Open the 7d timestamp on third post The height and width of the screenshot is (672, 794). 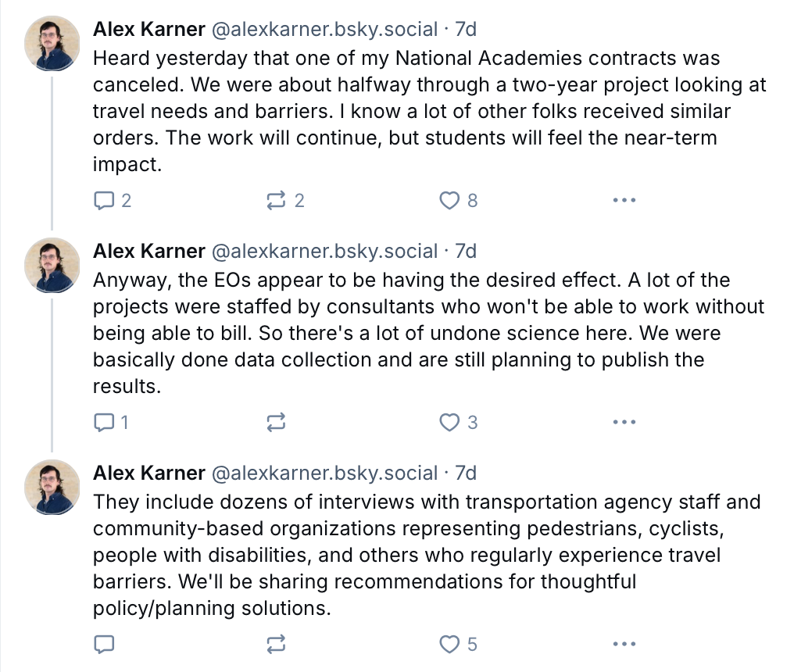coord(466,474)
